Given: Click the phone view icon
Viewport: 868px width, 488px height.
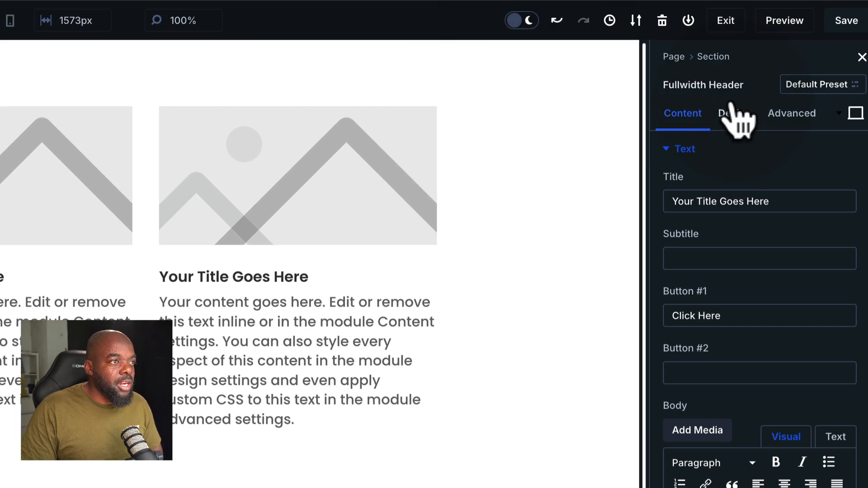Looking at the screenshot, I should pyautogui.click(x=10, y=20).
